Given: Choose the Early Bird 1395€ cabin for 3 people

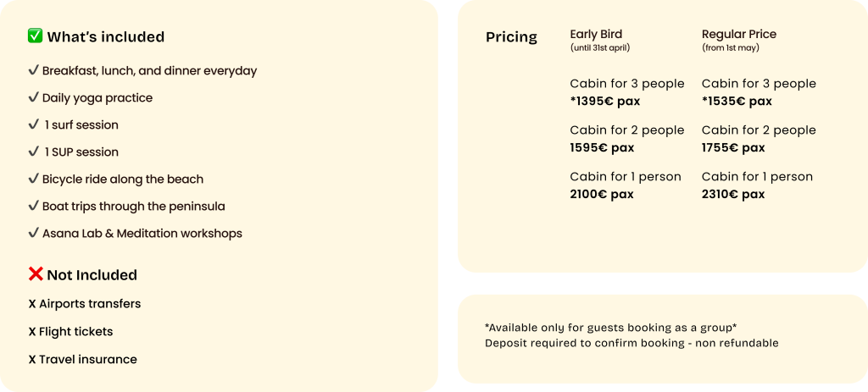Looking at the screenshot, I should click(626, 92).
